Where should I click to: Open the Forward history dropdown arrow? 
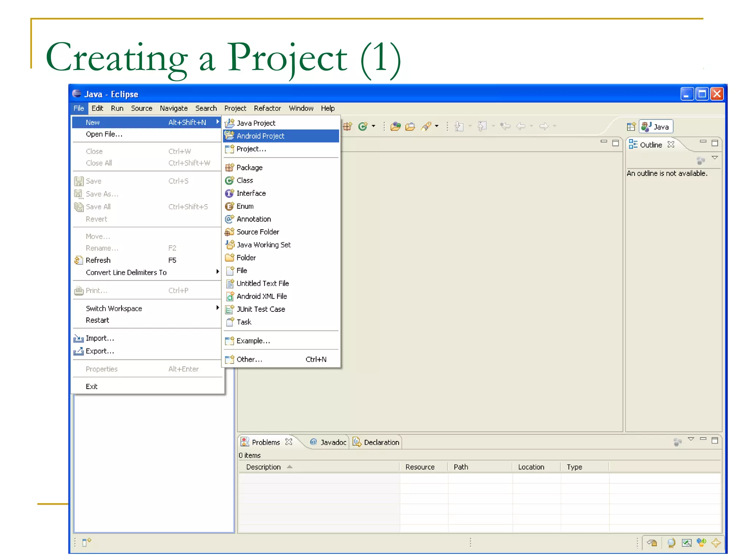click(555, 127)
